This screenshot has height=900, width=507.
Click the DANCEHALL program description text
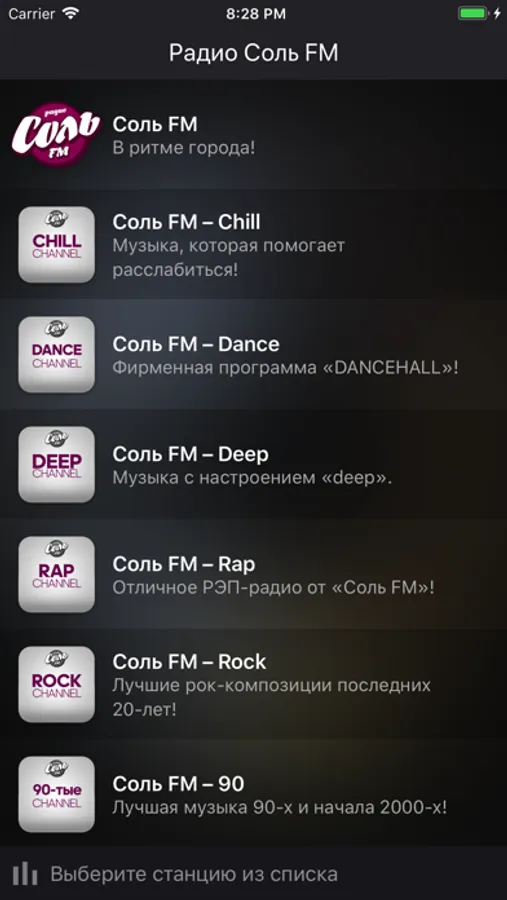pos(285,368)
